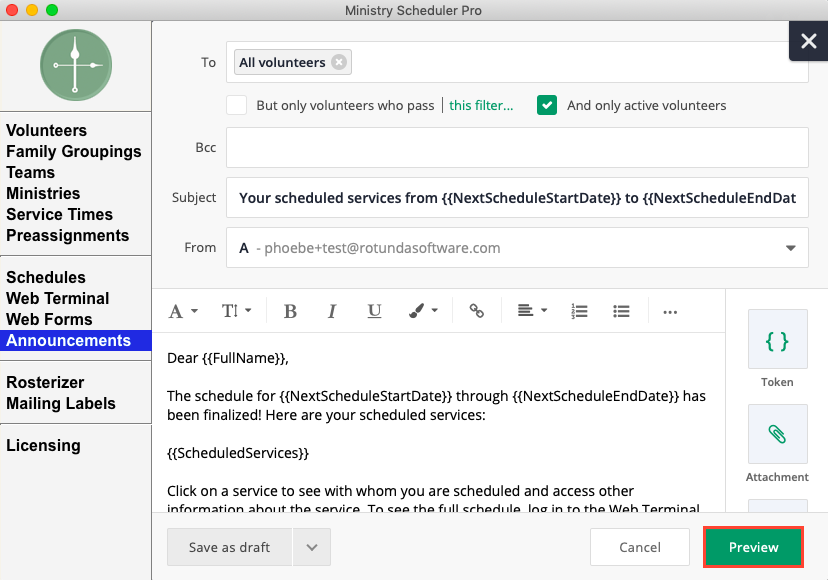Viewport: 828px width, 580px height.
Task: Click the Ministry Scheduler Pro logo
Action: (76, 65)
